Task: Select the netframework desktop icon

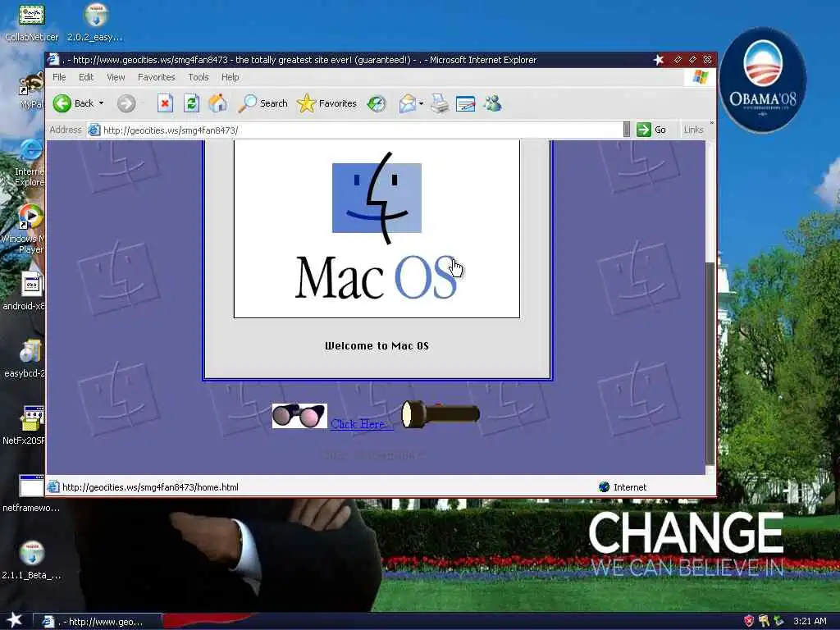Action: (x=30, y=493)
